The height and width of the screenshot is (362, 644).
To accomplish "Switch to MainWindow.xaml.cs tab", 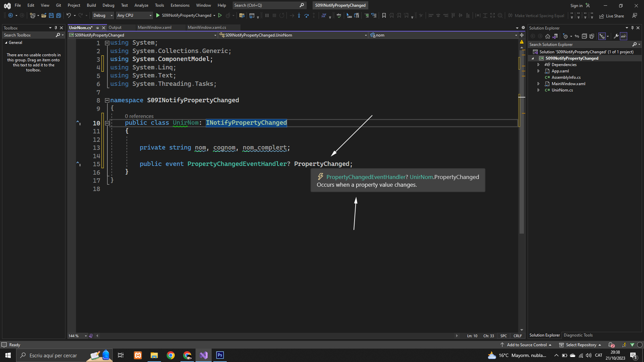I will tap(207, 27).
